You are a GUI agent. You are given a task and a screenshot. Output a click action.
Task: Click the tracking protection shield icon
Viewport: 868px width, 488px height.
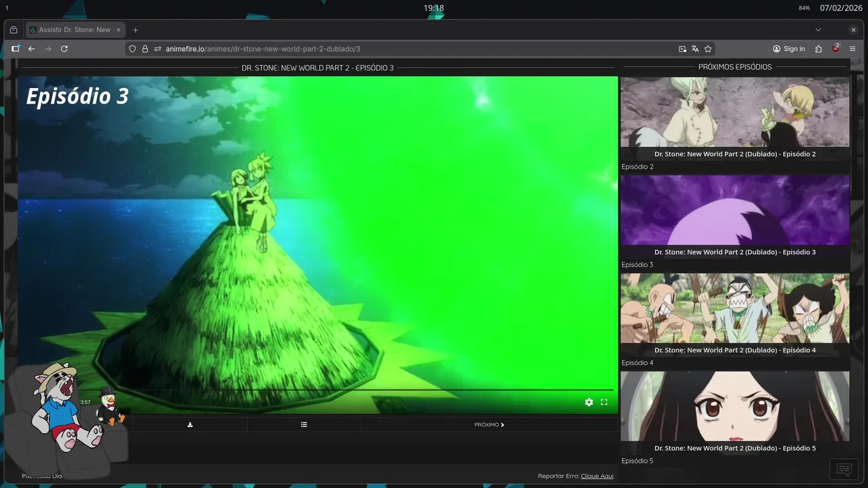pyautogui.click(x=132, y=49)
